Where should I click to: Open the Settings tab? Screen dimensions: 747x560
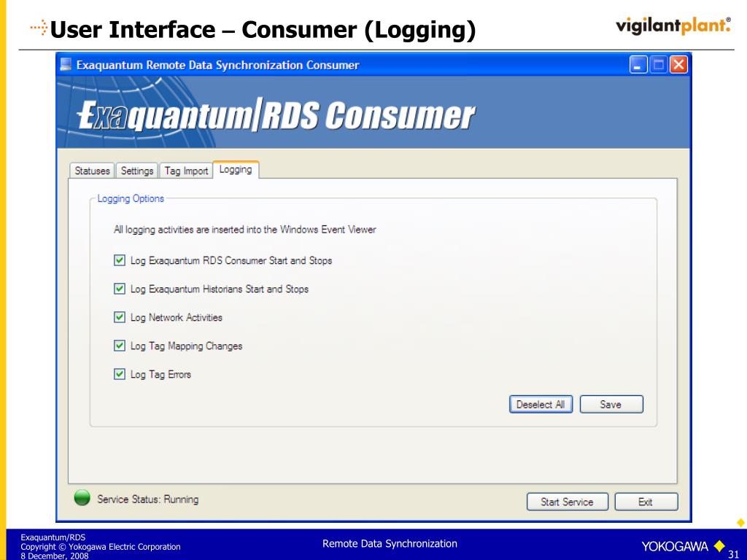coord(136,171)
